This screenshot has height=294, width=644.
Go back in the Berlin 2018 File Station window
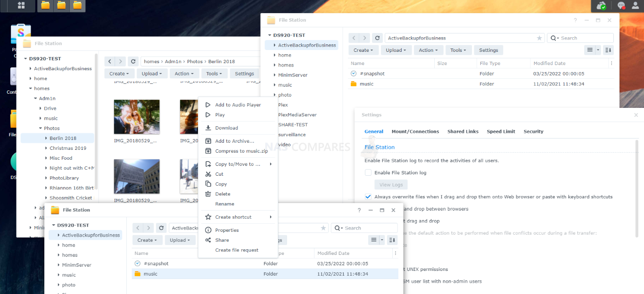(x=109, y=61)
